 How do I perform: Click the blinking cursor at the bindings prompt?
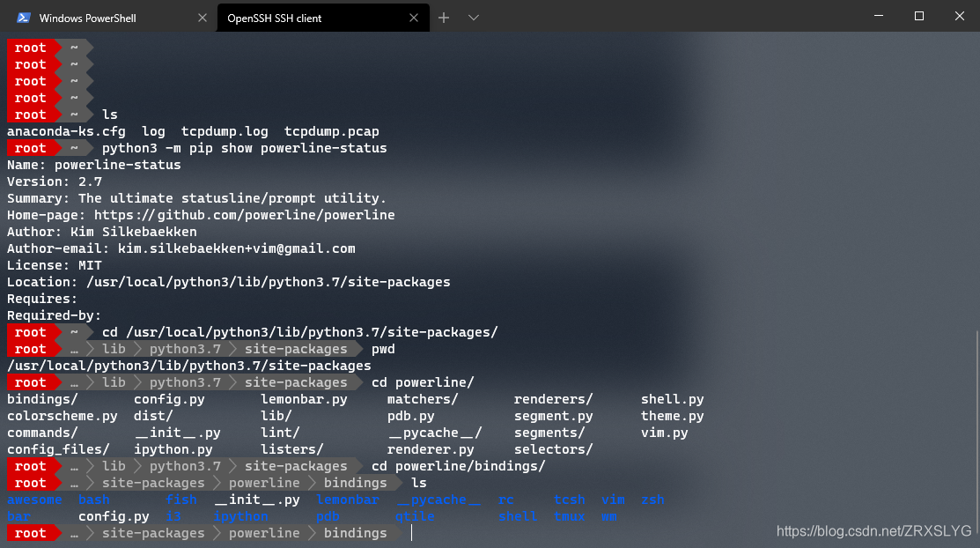pos(411,533)
